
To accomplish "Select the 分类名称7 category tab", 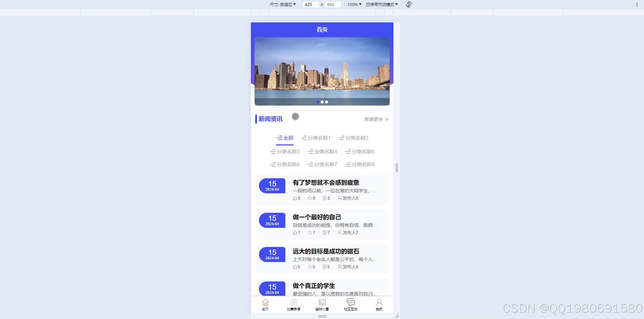I will (322, 165).
